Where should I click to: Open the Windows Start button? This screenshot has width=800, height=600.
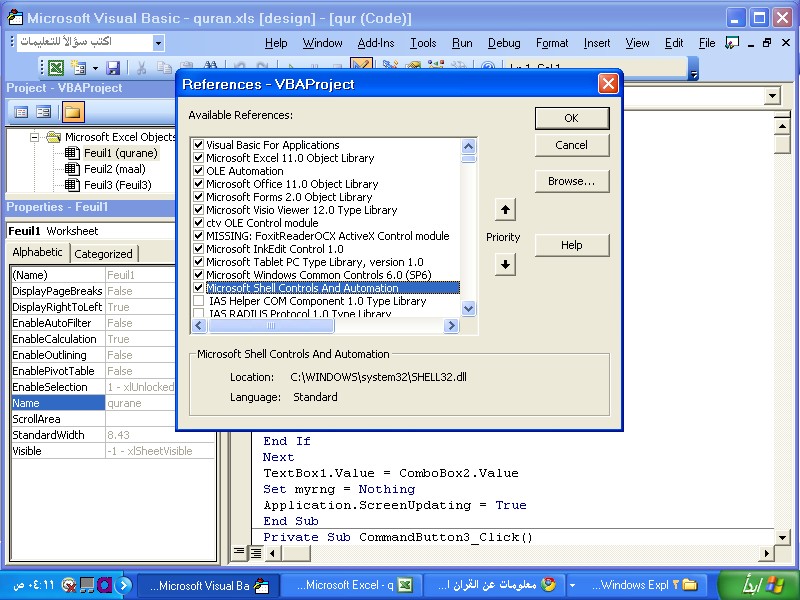[x=758, y=585]
